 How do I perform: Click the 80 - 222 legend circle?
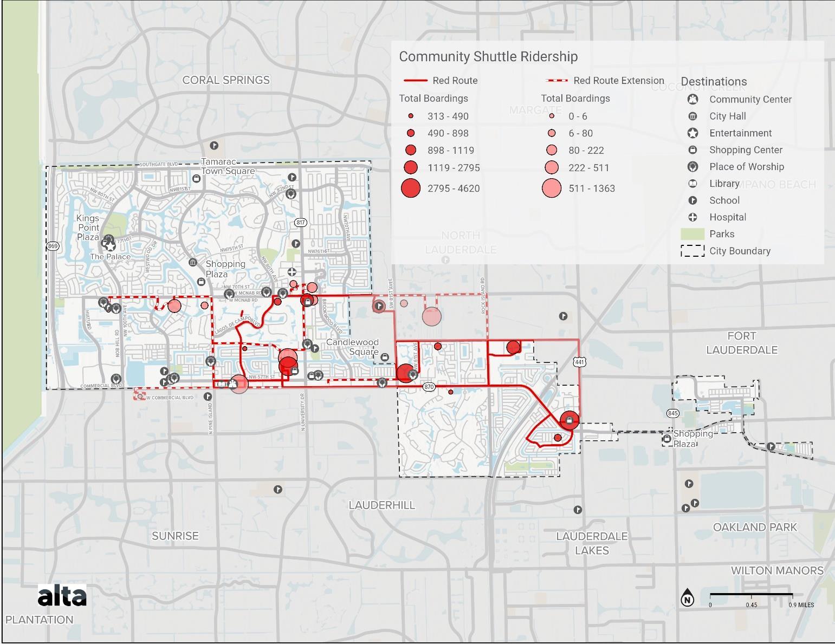(552, 150)
